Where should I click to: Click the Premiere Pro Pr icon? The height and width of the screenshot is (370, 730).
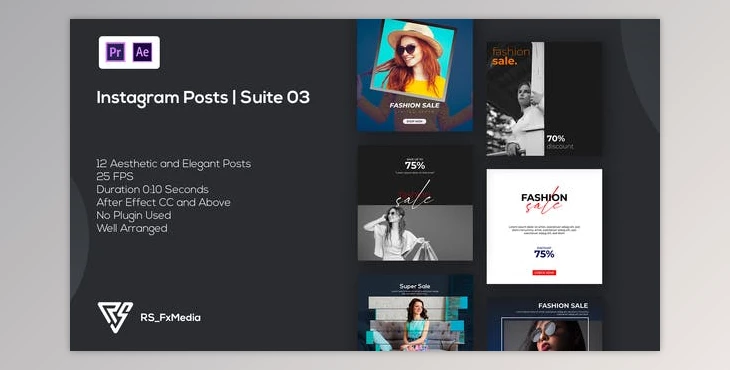(115, 52)
